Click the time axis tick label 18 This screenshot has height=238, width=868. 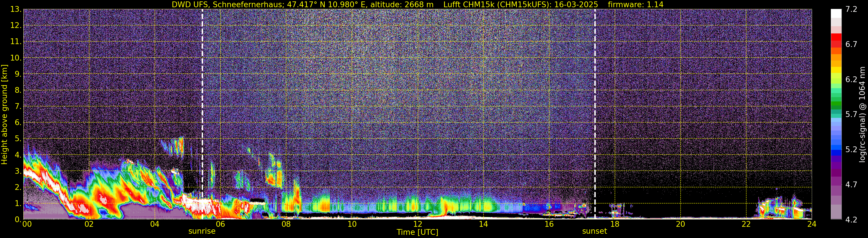pos(614,224)
